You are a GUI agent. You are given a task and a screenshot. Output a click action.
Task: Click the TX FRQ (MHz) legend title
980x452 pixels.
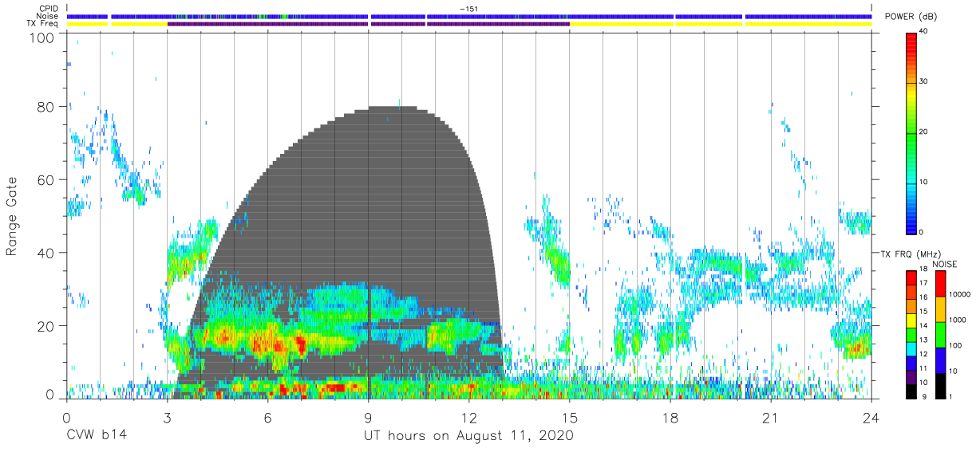click(x=910, y=254)
